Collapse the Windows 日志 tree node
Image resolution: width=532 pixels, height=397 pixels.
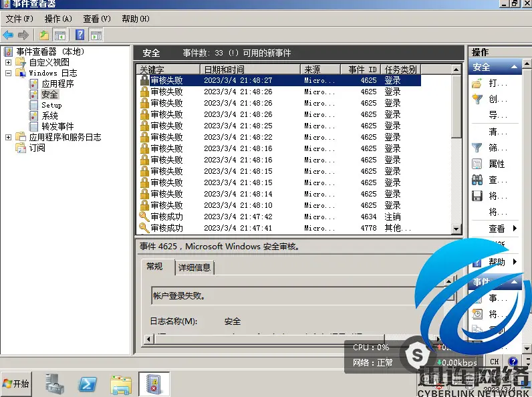(x=8, y=73)
